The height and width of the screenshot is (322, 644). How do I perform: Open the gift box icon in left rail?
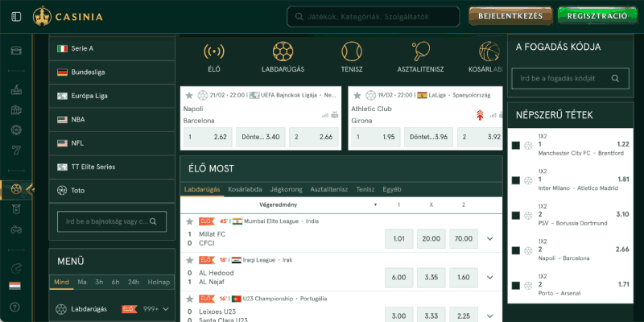[x=16, y=110]
